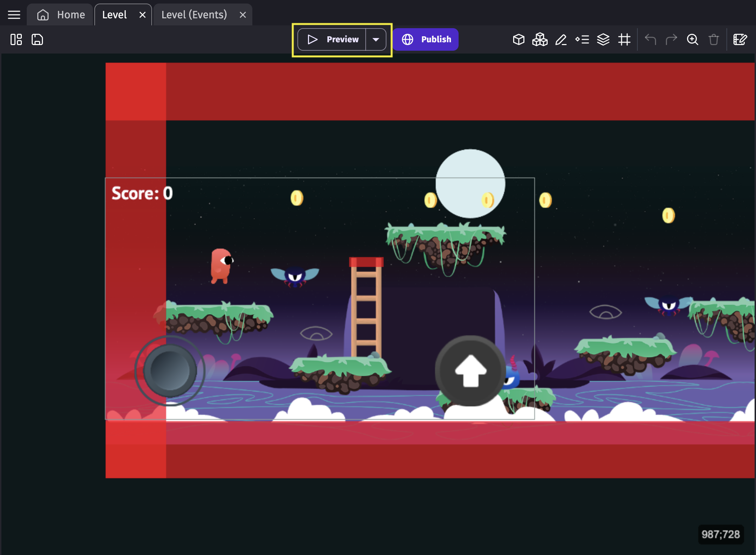756x555 pixels.
Task: Open the objects list cube icon
Action: coord(518,39)
